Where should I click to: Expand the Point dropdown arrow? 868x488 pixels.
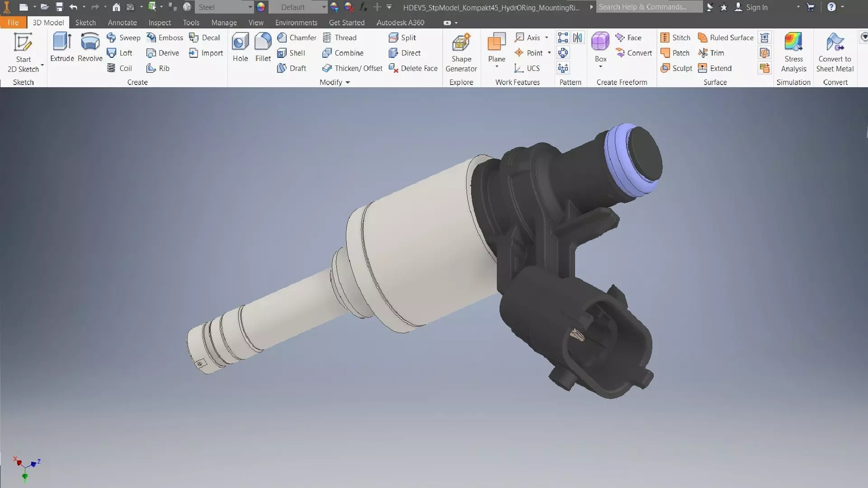(x=549, y=53)
